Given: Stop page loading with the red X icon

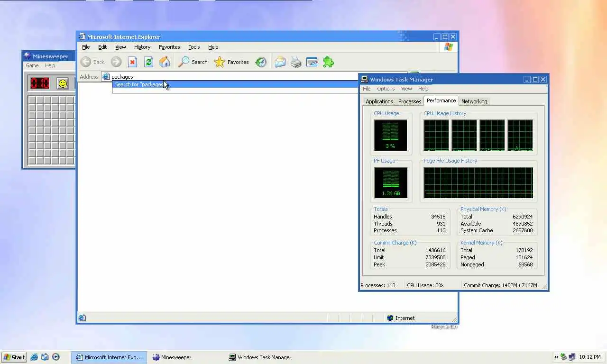Looking at the screenshot, I should (132, 62).
